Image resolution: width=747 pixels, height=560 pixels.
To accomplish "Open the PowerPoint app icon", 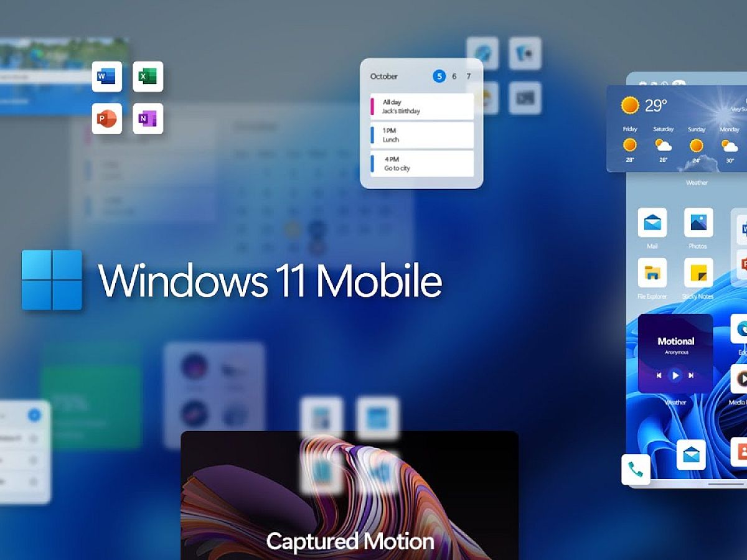I will pos(106,118).
